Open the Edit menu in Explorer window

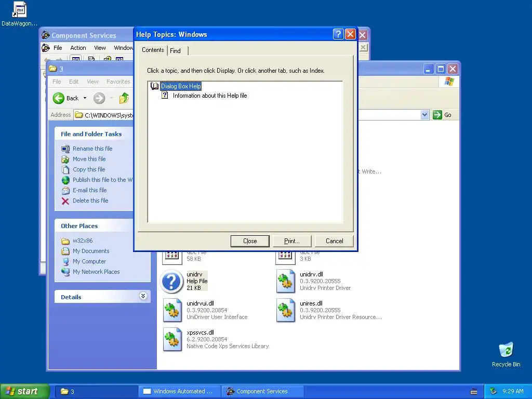(74, 82)
